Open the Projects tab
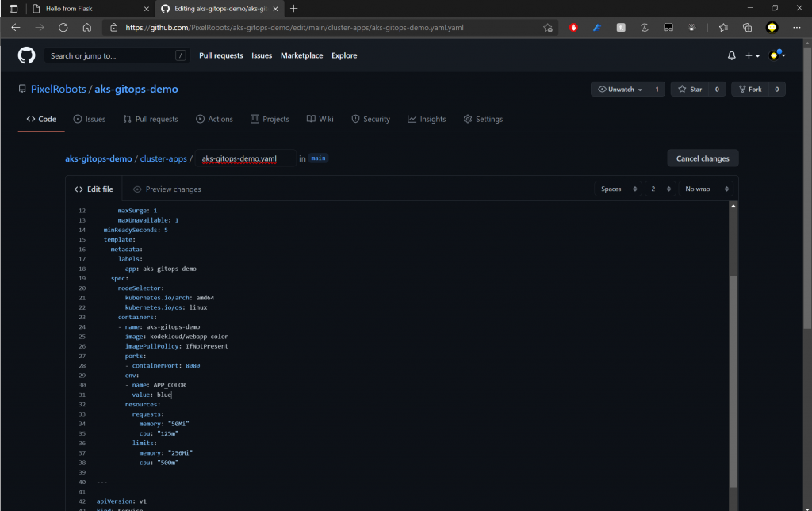The image size is (812, 511). (x=270, y=119)
